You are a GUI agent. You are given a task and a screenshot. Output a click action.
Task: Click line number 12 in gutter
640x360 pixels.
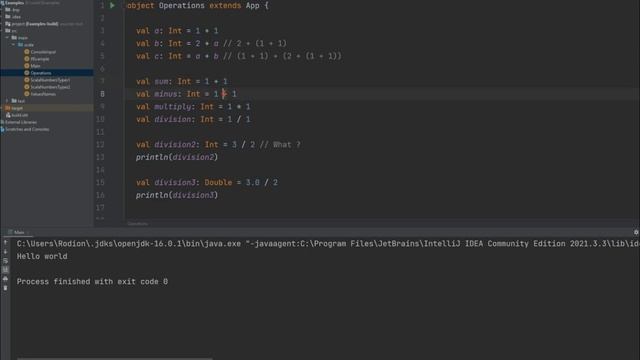[x=100, y=145]
